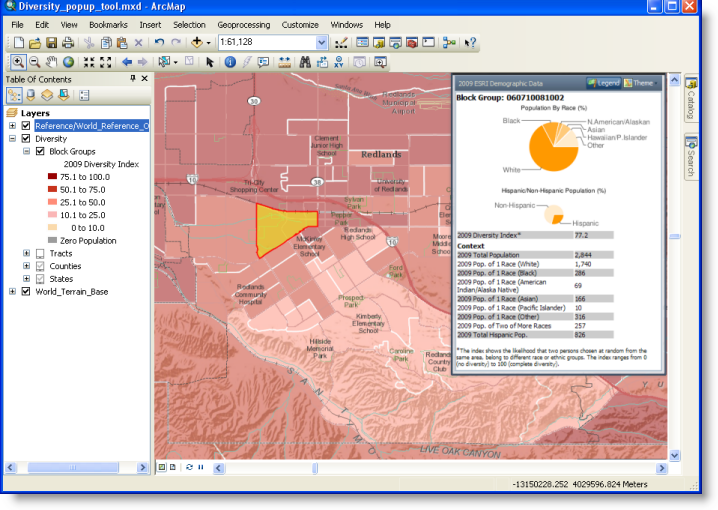
Task: Open the Theme button in popup
Action: click(640, 83)
